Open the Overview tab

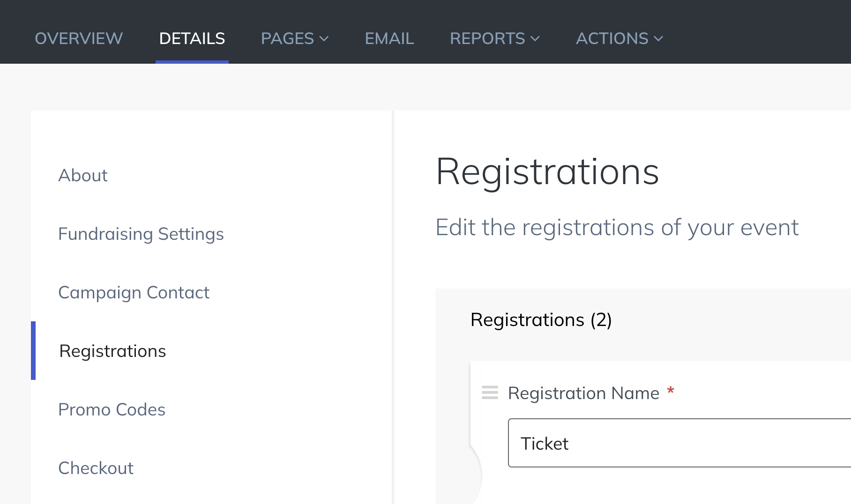(x=79, y=38)
